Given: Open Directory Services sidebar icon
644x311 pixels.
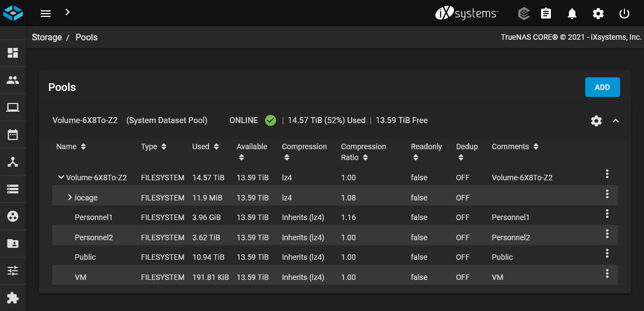Looking at the screenshot, I should tap(13, 216).
